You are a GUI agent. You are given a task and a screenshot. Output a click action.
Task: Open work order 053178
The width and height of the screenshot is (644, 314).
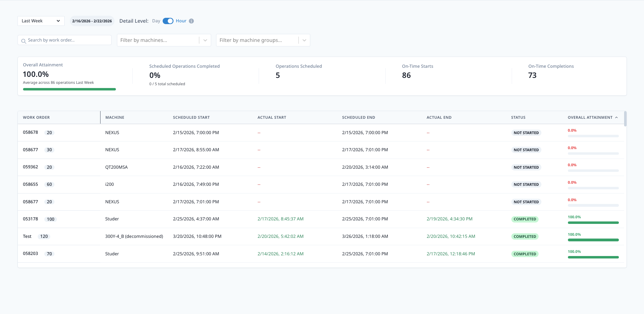pos(30,219)
